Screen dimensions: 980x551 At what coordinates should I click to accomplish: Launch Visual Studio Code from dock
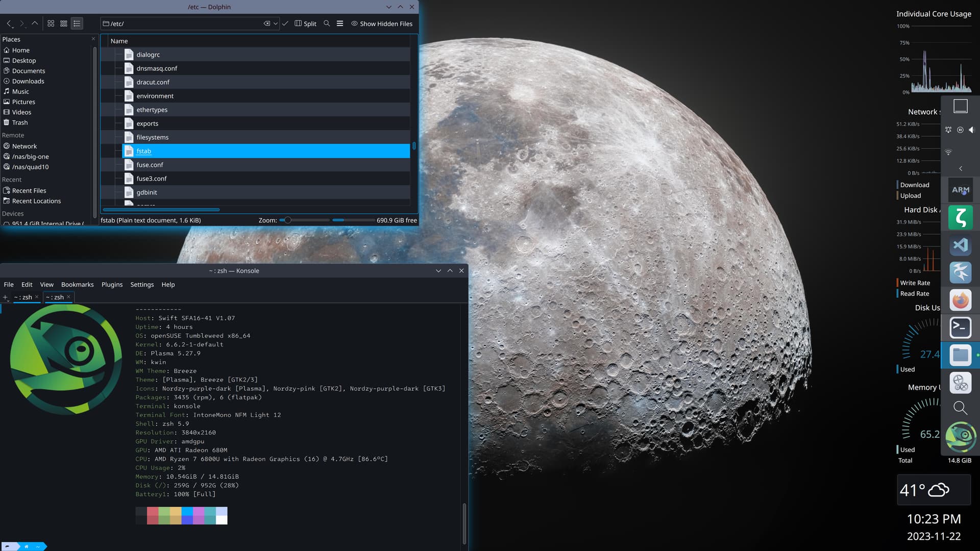point(960,245)
